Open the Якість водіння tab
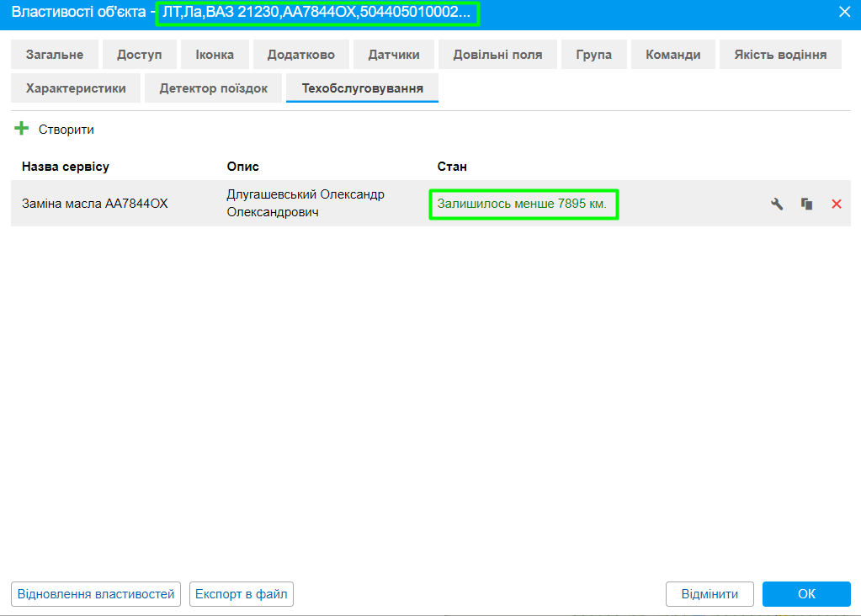The image size is (861, 616). (780, 55)
